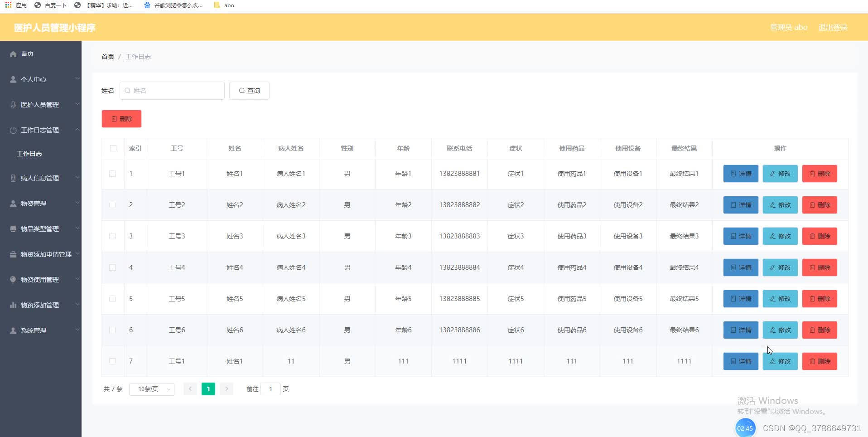Tick the select-all checkbox in table header
Viewport: 868px width, 437px height.
tap(113, 148)
